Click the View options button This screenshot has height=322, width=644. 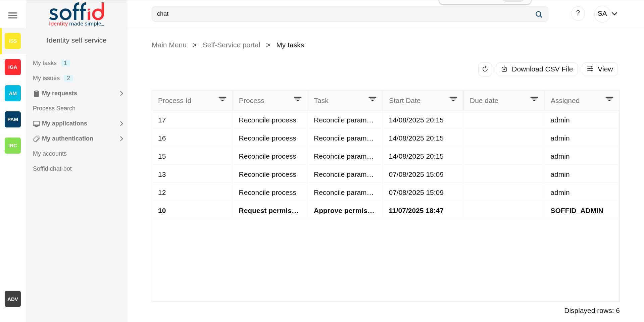[x=599, y=69]
